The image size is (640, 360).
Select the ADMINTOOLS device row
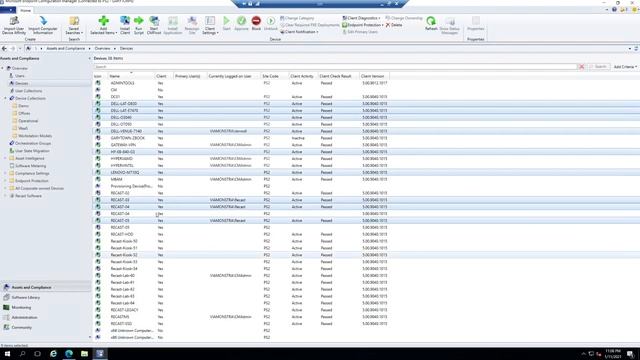point(241,83)
